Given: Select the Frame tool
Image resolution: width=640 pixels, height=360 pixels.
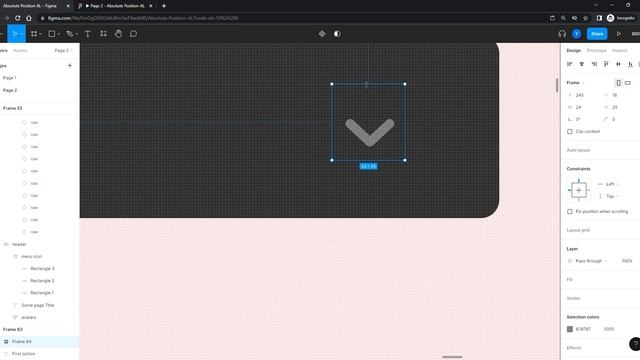Looking at the screenshot, I should pyautogui.click(x=34, y=34).
